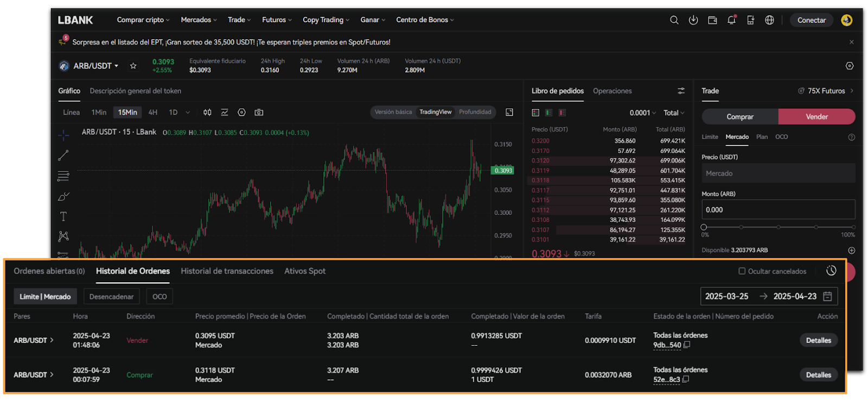Screen dimensions: 868x400
Task: Open the notifications bell icon
Action: [x=731, y=20]
